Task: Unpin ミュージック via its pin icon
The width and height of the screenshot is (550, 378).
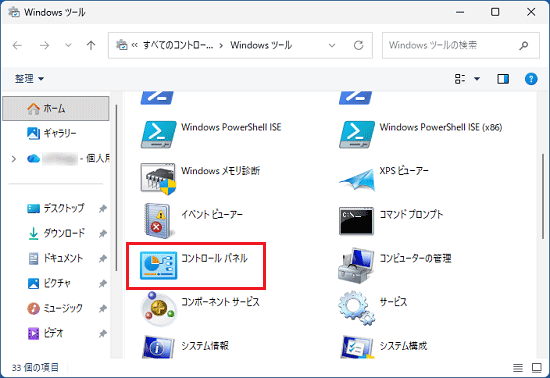Action: 102,309
